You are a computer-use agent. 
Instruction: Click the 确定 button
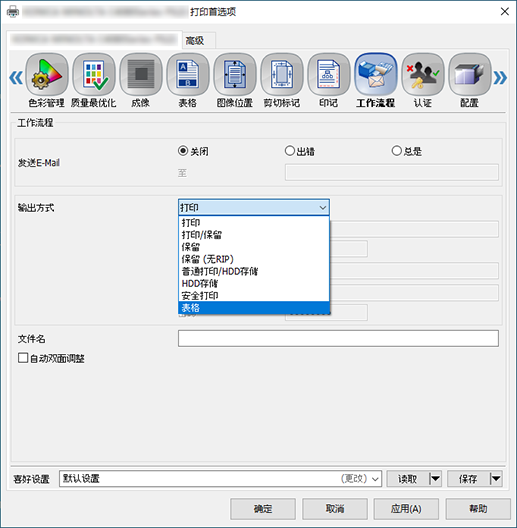[263, 509]
